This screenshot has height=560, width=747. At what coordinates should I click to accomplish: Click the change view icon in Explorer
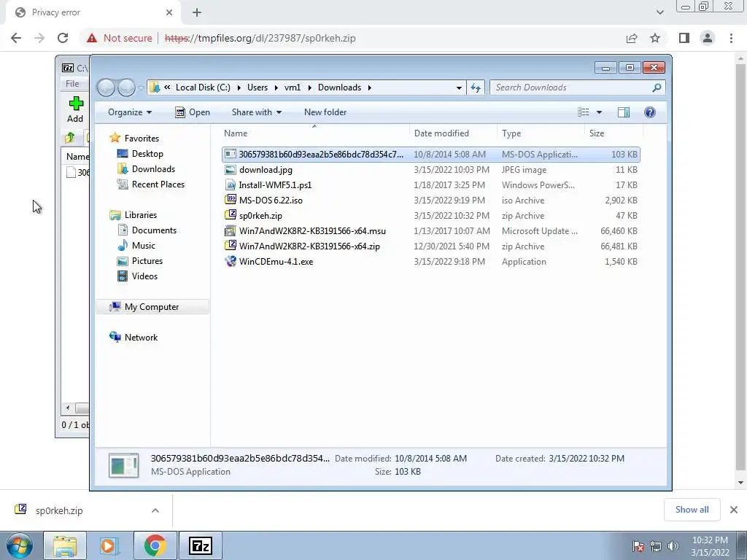pos(583,112)
